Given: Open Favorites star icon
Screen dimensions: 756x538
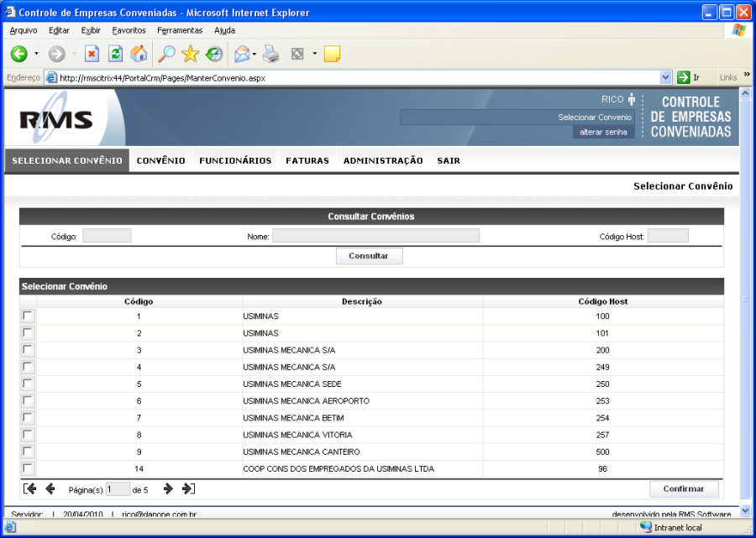Looking at the screenshot, I should click(191, 54).
